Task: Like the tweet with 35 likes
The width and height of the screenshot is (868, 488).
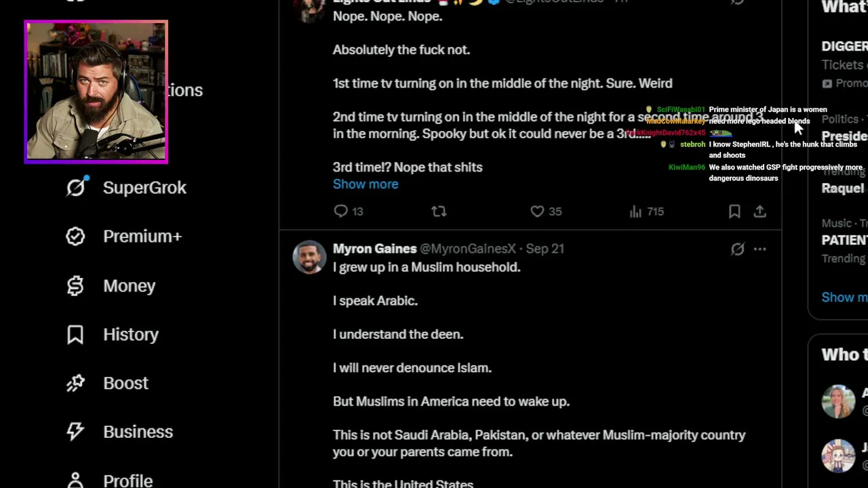Action: pyautogui.click(x=546, y=211)
